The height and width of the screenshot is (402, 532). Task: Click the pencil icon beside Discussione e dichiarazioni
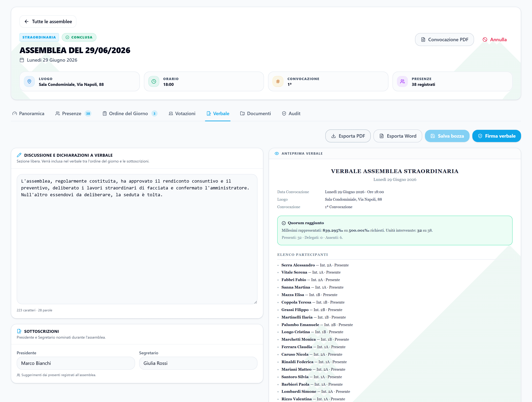pyautogui.click(x=19, y=155)
